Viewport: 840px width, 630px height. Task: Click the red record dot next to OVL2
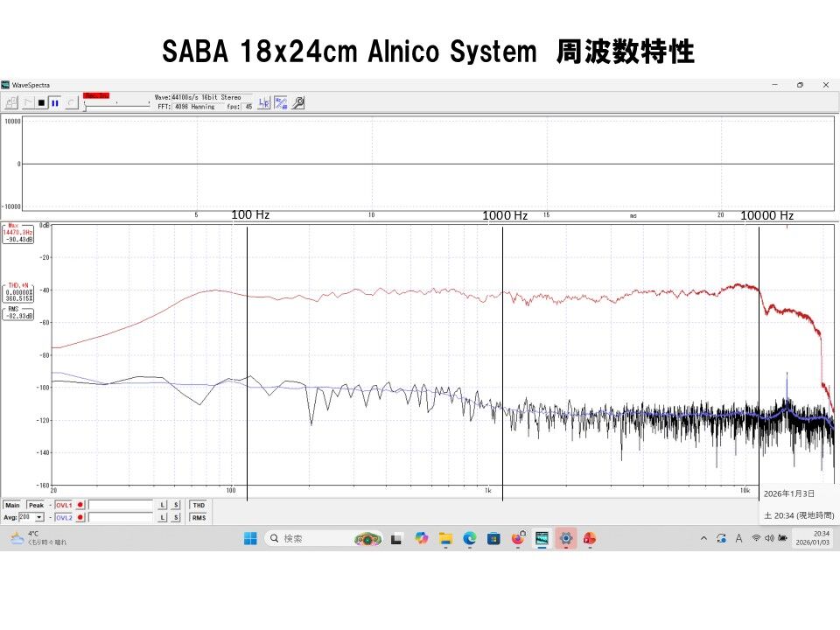tap(80, 517)
